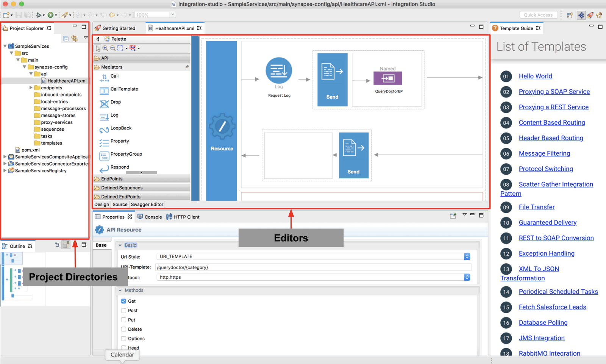The image size is (606, 364).
Task: Click the Outline view thumbnail
Action: 23,278
